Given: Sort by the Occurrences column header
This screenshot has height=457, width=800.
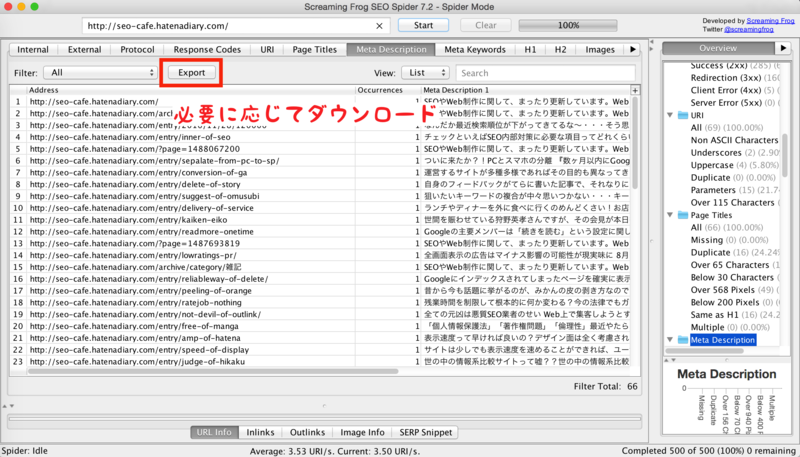Looking at the screenshot, I should [388, 90].
